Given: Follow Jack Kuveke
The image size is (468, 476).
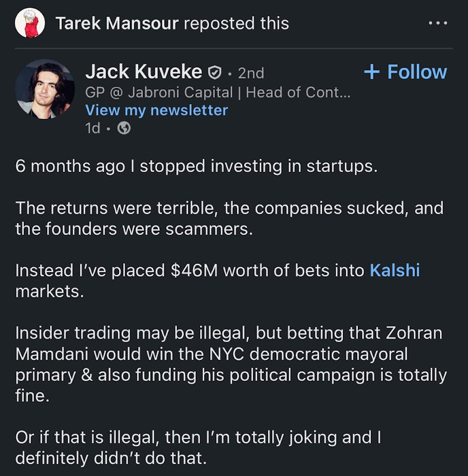Looking at the screenshot, I should click(405, 72).
